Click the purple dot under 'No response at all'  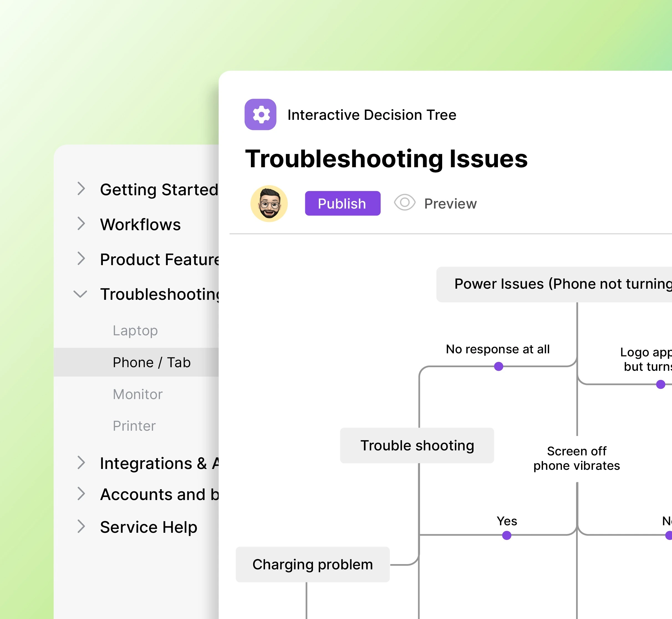pyautogui.click(x=498, y=366)
